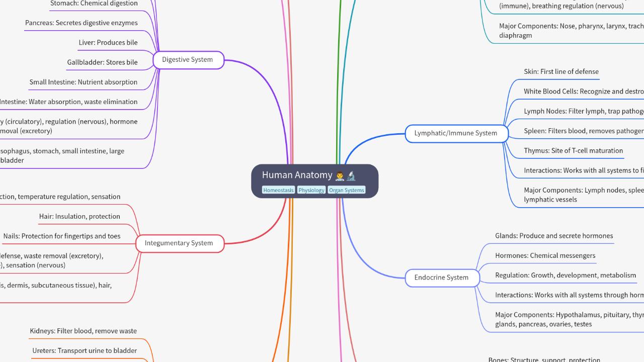644x362 pixels.
Task: Click Endocrine 'Interactions: Works with all systems through' node
Action: pos(570,295)
